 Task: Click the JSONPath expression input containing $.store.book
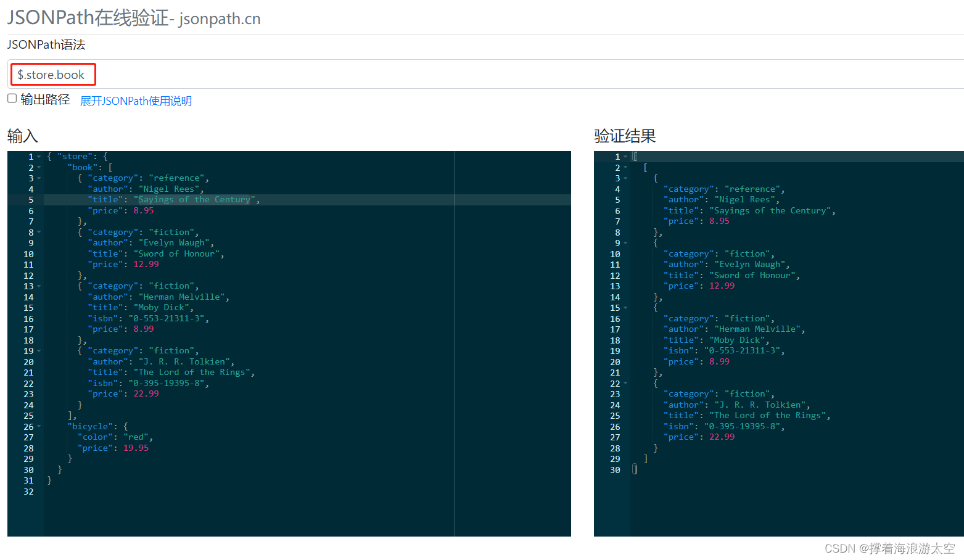pyautogui.click(x=485, y=75)
